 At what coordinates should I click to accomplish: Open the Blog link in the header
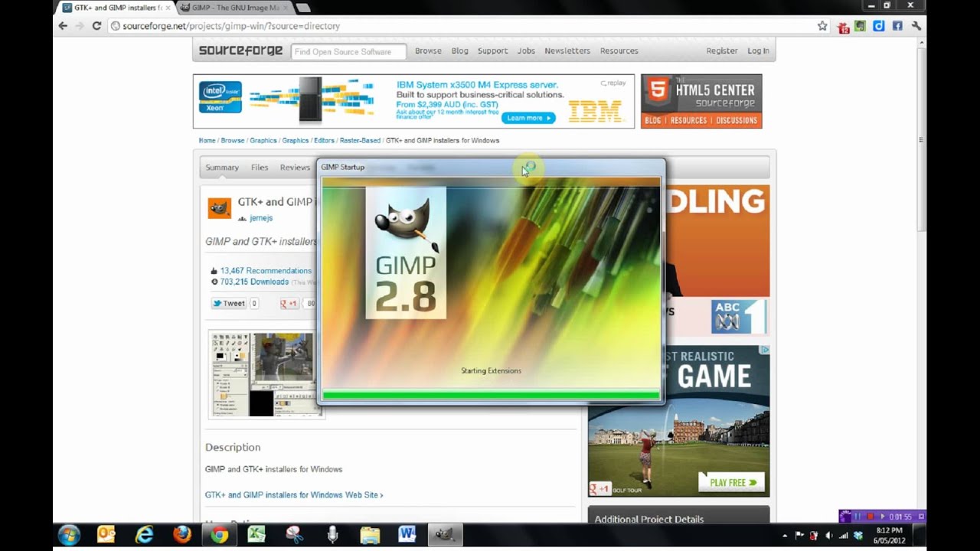(459, 51)
